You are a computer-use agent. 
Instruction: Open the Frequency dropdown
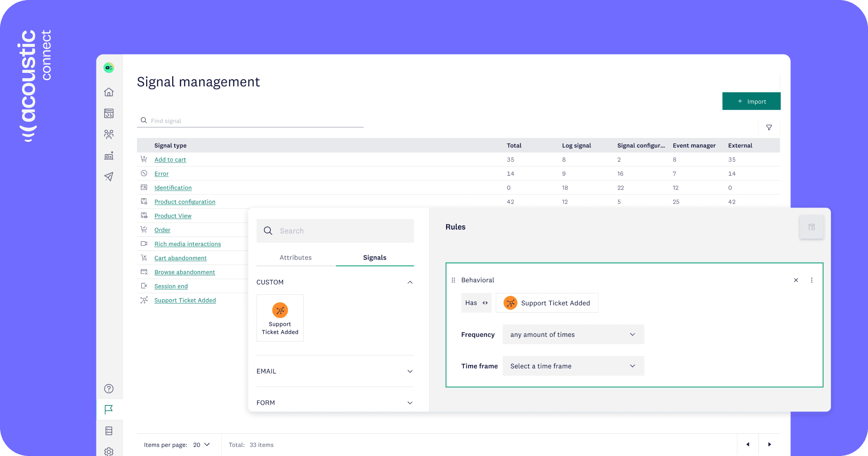point(573,335)
